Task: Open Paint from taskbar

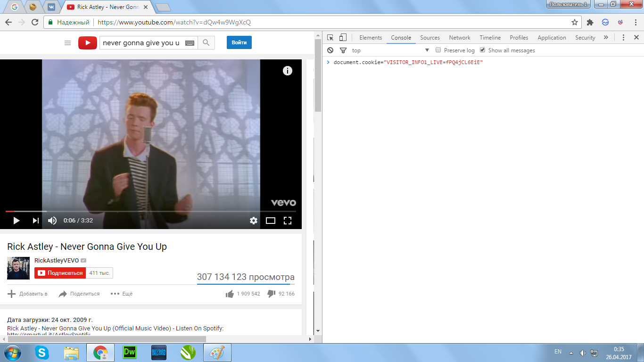Action: pos(217,353)
